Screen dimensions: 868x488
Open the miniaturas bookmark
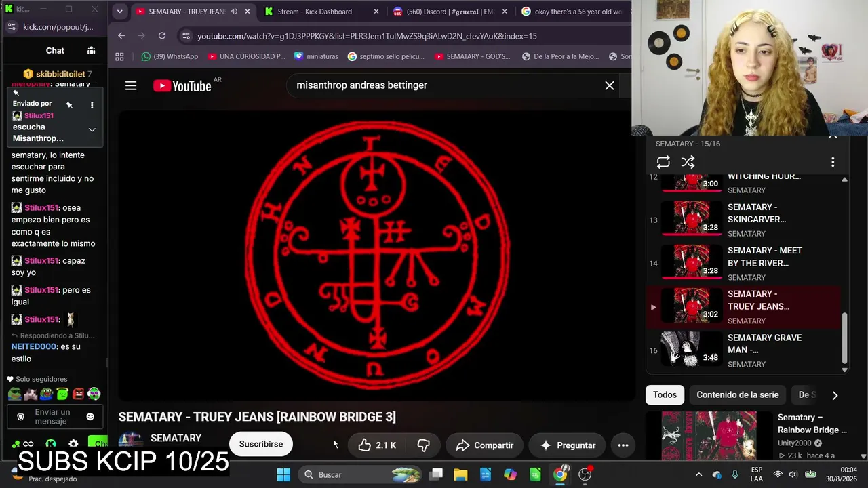coord(316,56)
